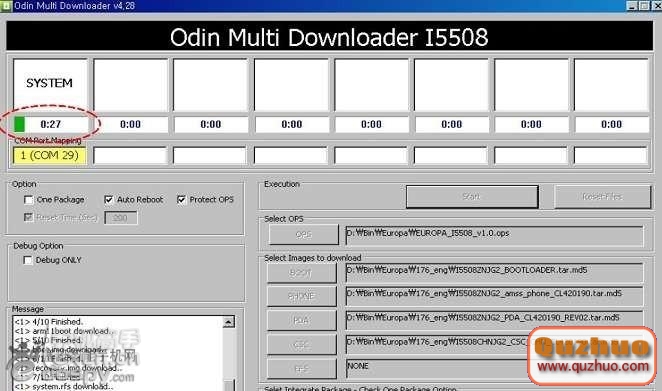The width and height of the screenshot is (662, 391).
Task: Click the message log scroll up arrow
Action: click(228, 322)
